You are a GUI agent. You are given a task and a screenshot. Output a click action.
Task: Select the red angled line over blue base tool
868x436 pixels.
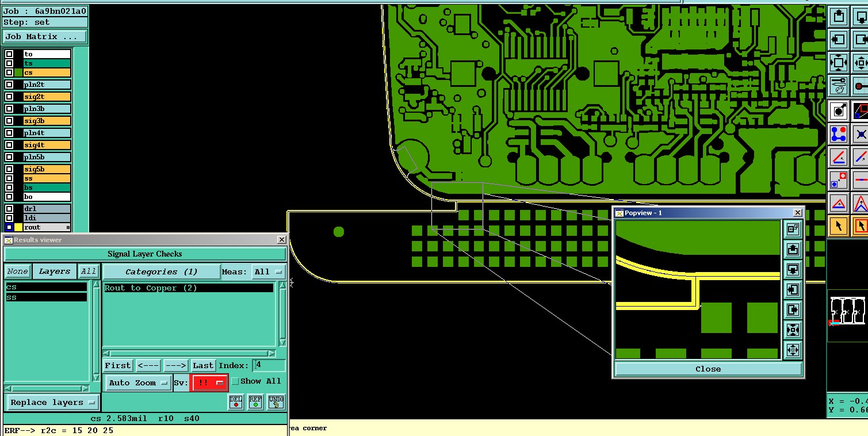(839, 156)
